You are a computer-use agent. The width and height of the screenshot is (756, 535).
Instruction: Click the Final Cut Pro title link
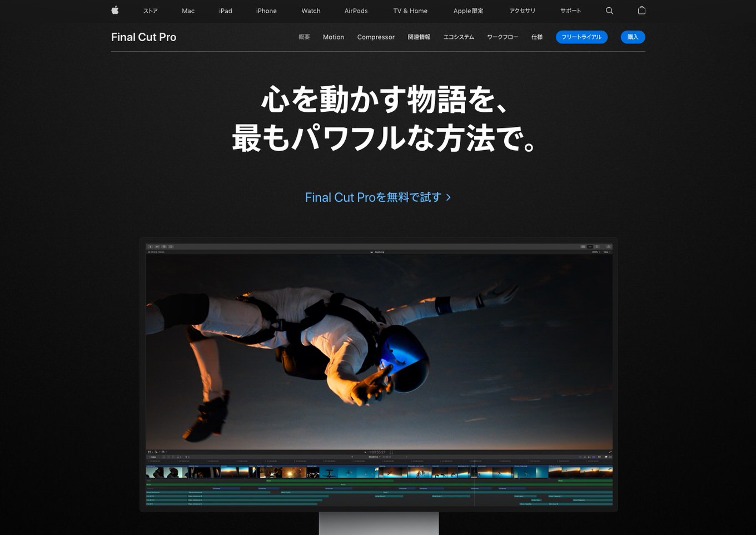pos(143,37)
